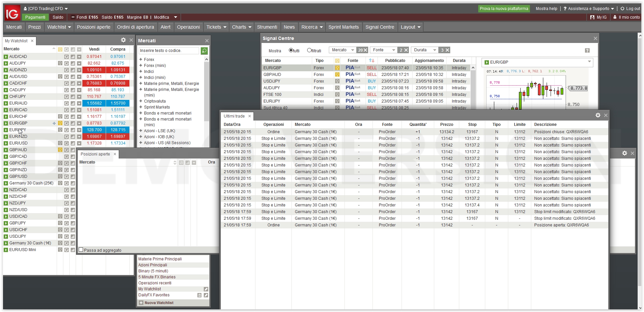
Task: Open the row dropdown arrow for EUR/CHF
Action: tap(79, 117)
